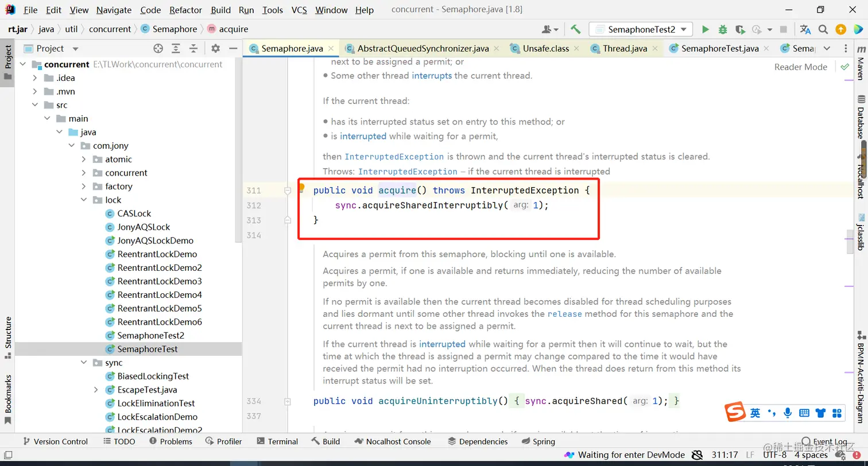Click the microphone icon in input method bar

[788, 413]
